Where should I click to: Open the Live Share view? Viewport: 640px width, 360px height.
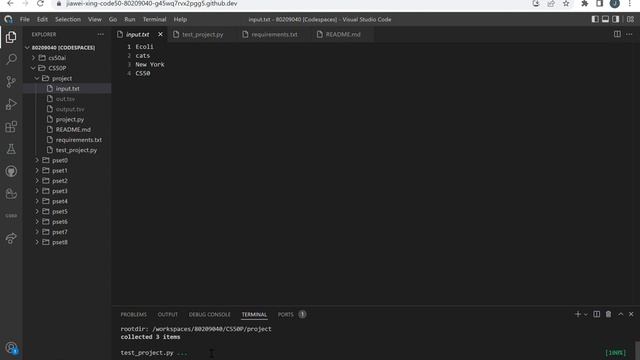point(11,238)
